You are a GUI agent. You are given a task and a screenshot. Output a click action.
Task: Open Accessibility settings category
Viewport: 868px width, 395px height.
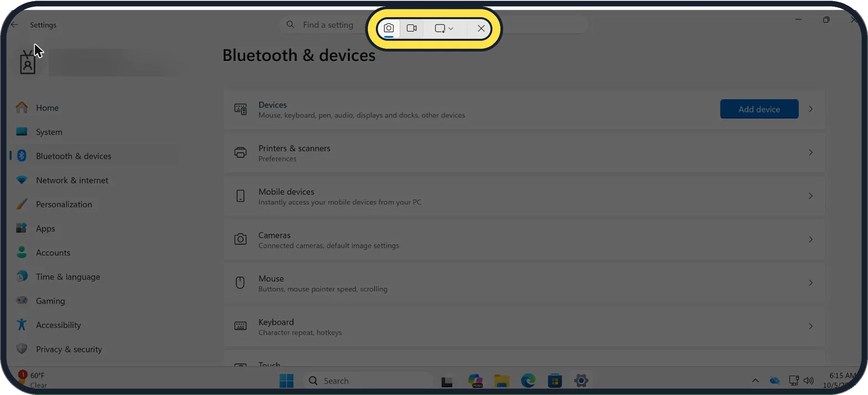pyautogui.click(x=94, y=325)
